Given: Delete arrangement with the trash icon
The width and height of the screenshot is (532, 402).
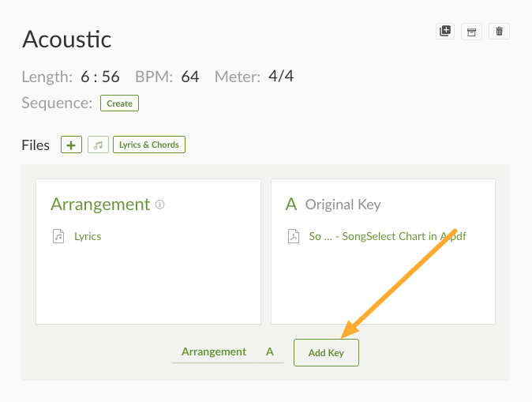Looking at the screenshot, I should [x=499, y=31].
